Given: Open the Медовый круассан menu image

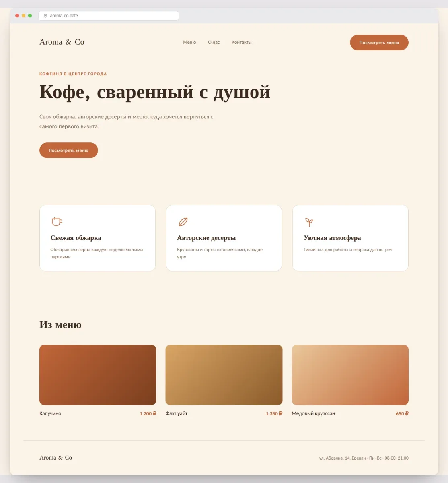Looking at the screenshot, I should [350, 375].
